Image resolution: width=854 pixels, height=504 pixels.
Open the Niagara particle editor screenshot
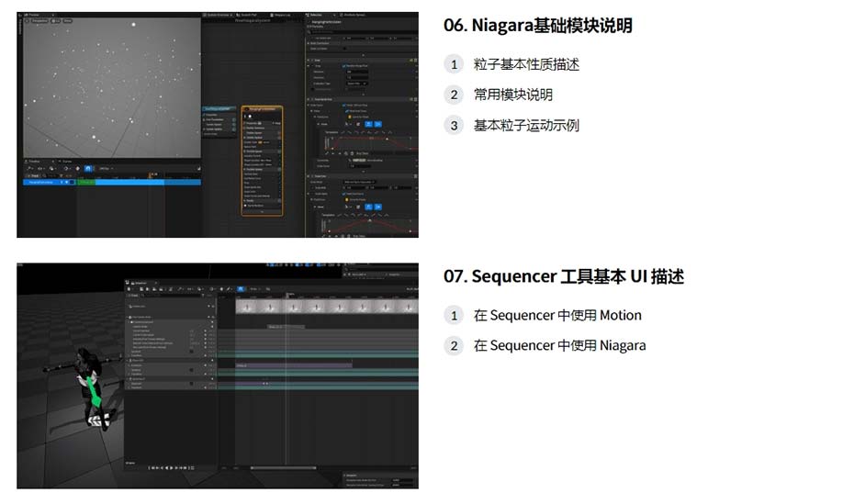pyautogui.click(x=218, y=125)
